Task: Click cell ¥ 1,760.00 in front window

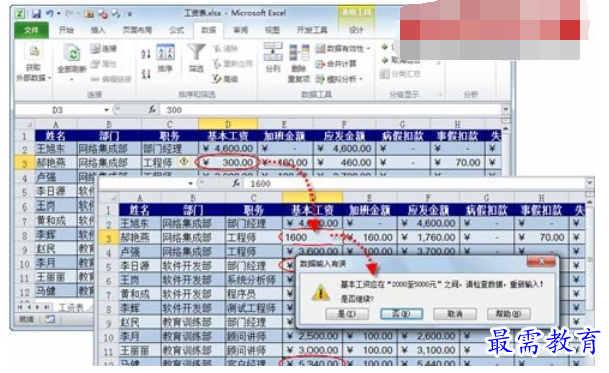Action: [x=428, y=237]
